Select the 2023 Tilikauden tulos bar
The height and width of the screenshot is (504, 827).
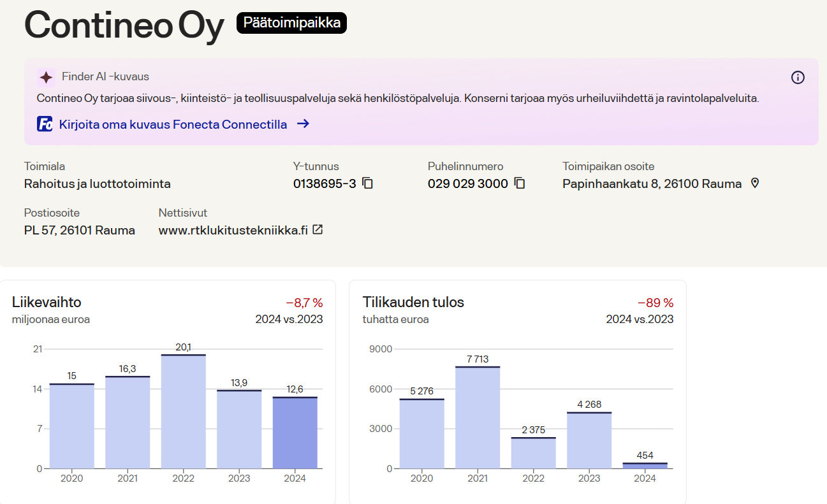(589, 441)
